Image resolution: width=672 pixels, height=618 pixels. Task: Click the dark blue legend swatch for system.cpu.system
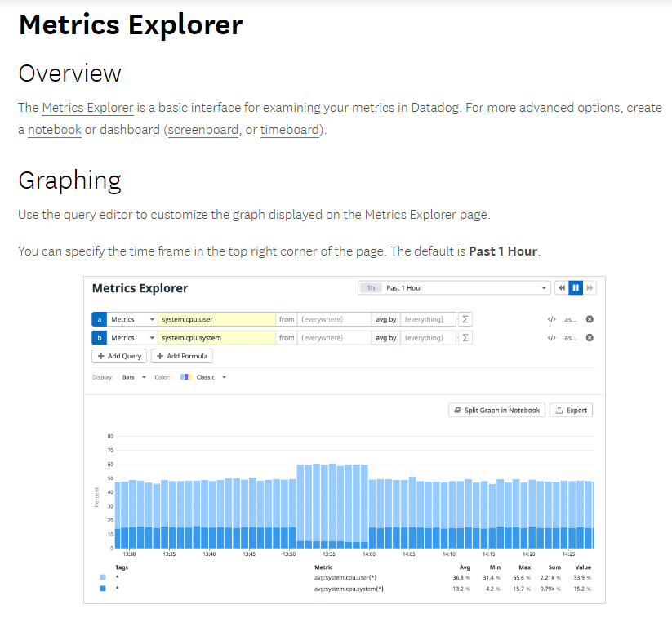pyautogui.click(x=102, y=589)
